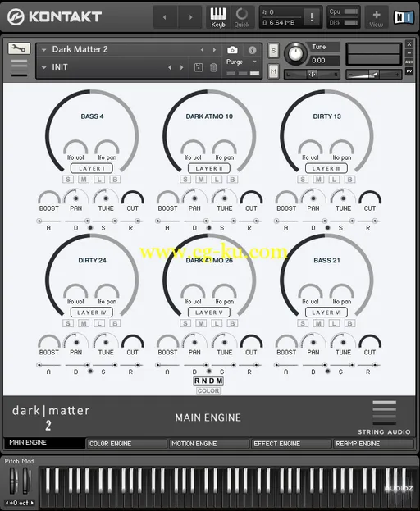420x511 pixels.
Task: Open the LAYER V sound selector
Action: (x=209, y=313)
